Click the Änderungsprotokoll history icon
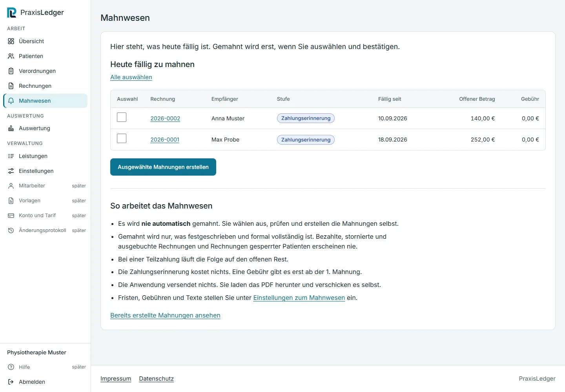This screenshot has height=392, width=565. pos(11,230)
